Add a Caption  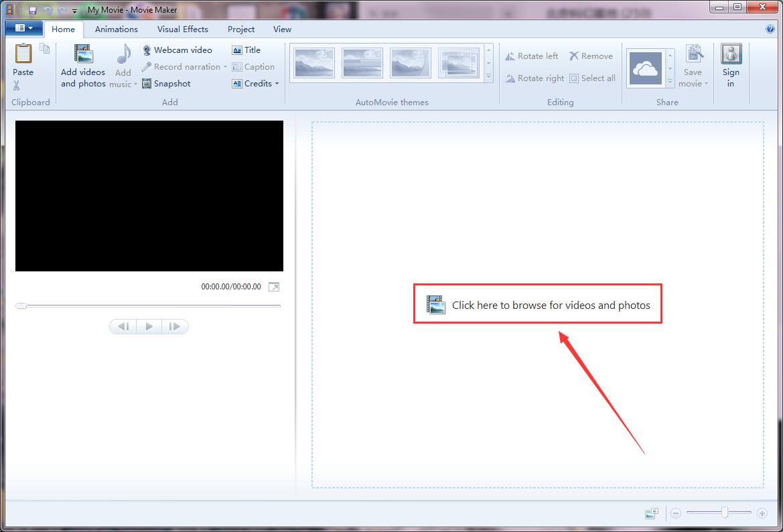[253, 66]
